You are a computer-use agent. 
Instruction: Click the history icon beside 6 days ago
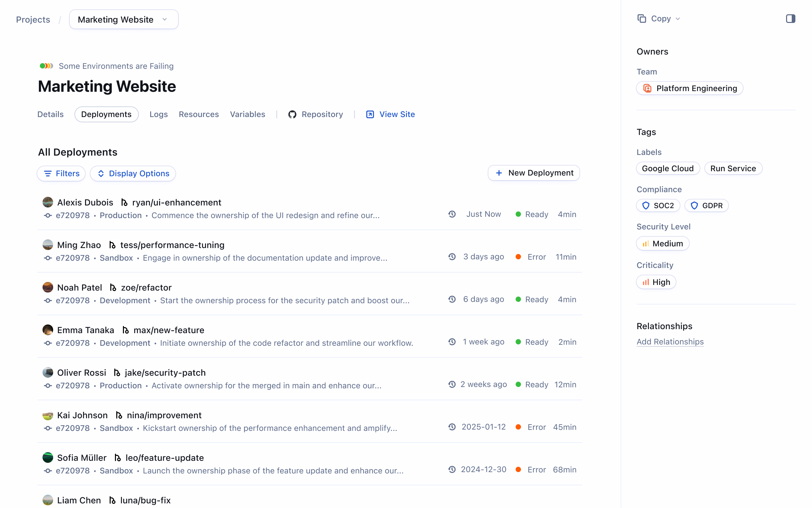click(452, 299)
